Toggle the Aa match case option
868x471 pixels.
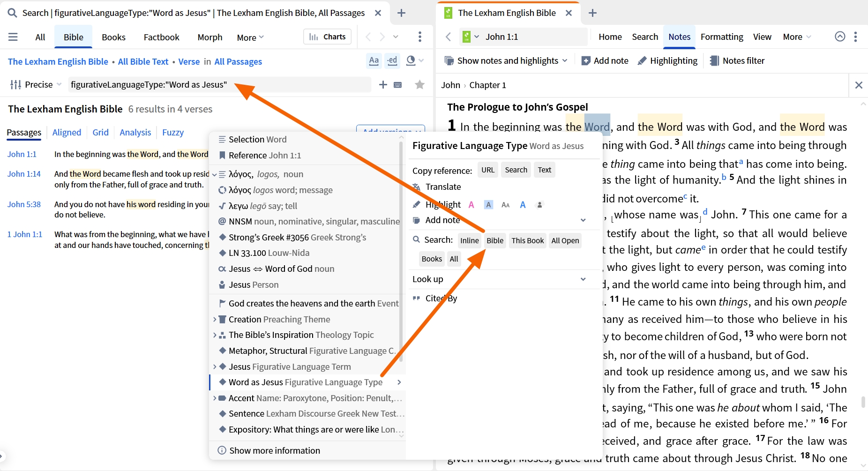(374, 60)
